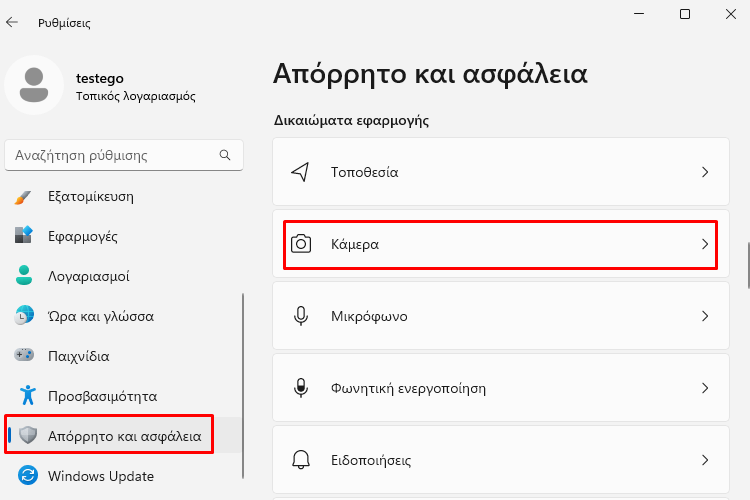Click the Εφαρμογές apps icon
The image size is (750, 500).
pyautogui.click(x=23, y=236)
